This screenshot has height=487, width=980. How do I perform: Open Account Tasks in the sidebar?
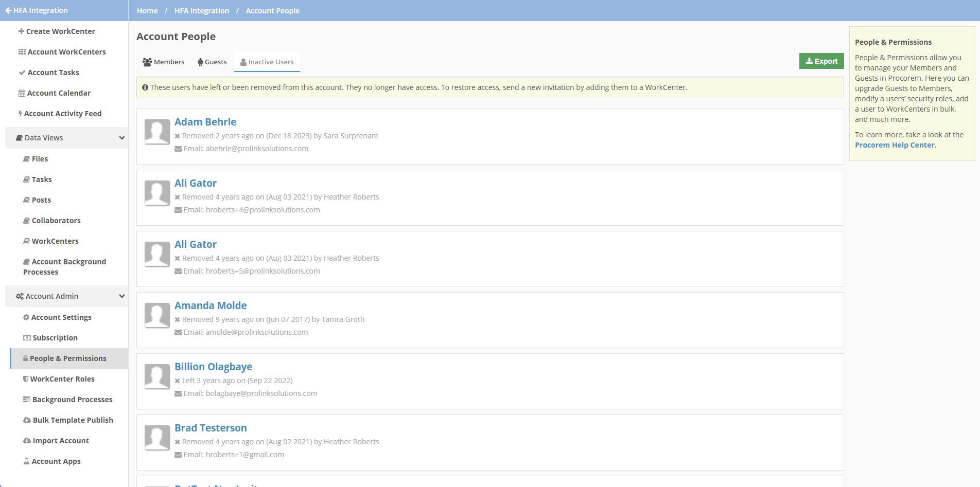coord(52,73)
